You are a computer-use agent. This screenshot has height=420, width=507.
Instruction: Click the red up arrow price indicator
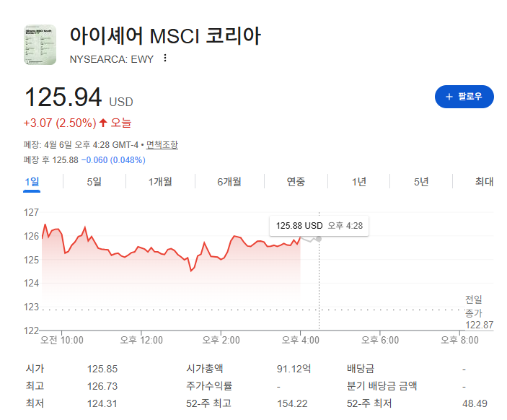tap(103, 123)
